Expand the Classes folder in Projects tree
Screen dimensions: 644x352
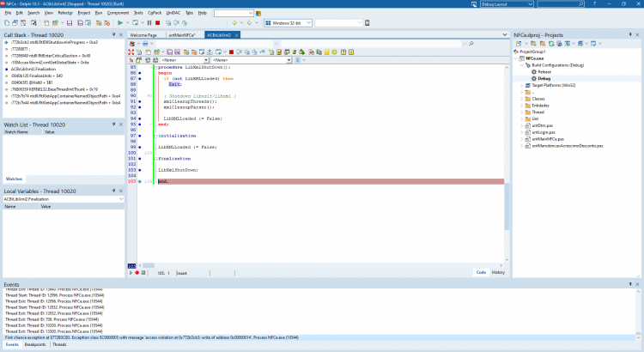[522, 99]
